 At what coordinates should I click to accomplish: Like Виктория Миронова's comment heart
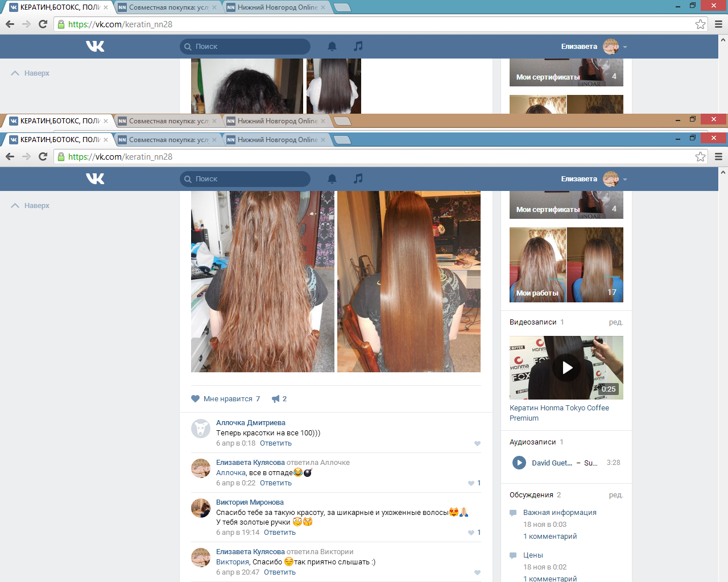pyautogui.click(x=471, y=533)
